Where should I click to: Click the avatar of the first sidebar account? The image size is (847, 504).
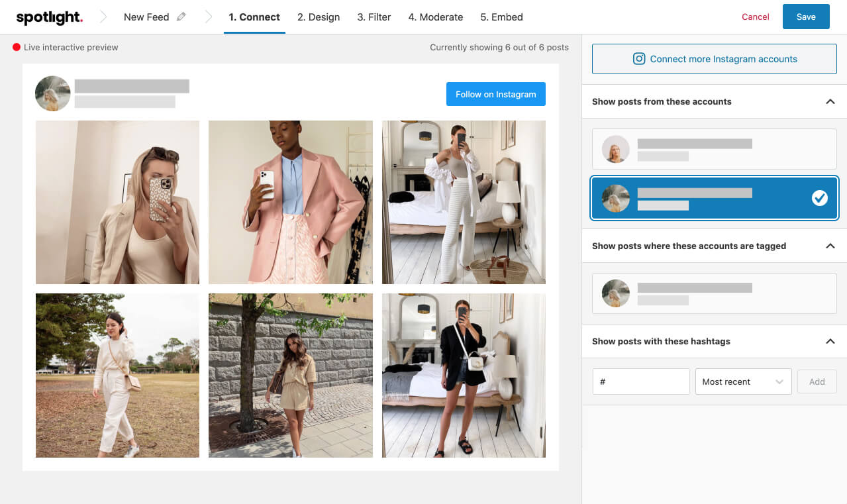(x=615, y=149)
